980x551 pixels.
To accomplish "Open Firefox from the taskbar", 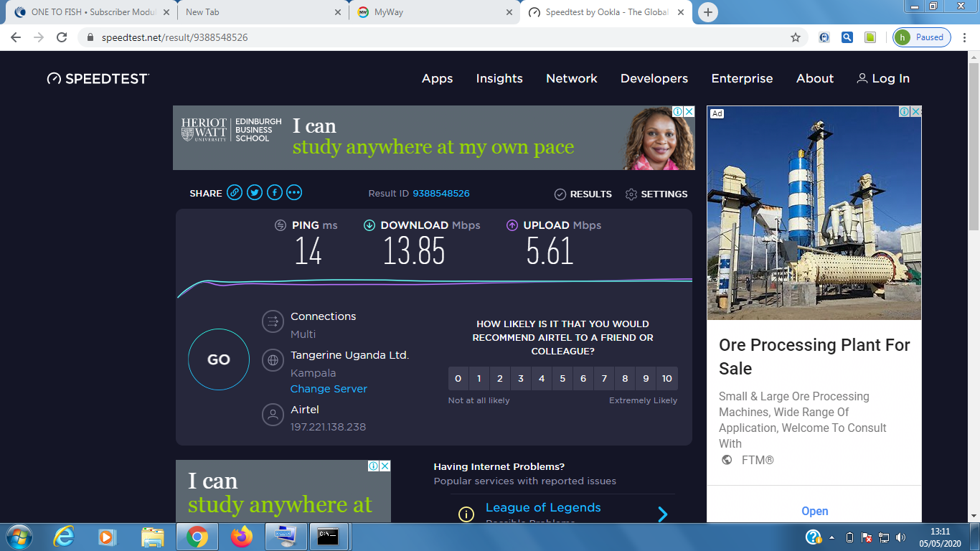I will coord(242,536).
